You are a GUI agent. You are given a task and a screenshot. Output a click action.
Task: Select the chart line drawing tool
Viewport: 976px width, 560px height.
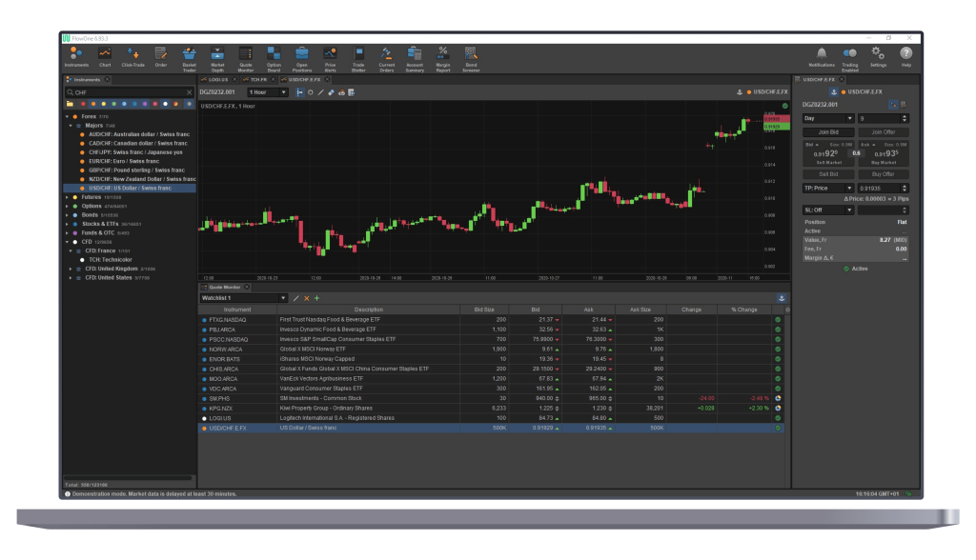[x=321, y=92]
